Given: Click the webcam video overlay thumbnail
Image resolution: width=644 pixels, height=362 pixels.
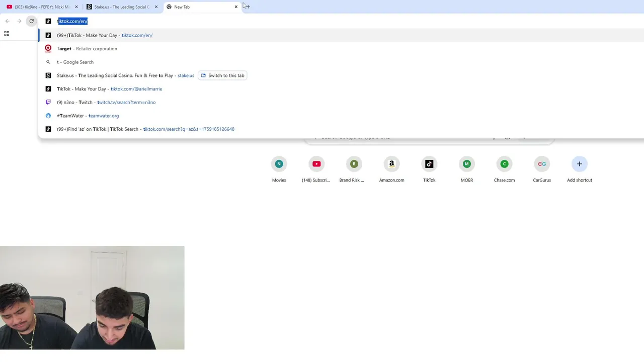Looking at the screenshot, I should (x=92, y=298).
